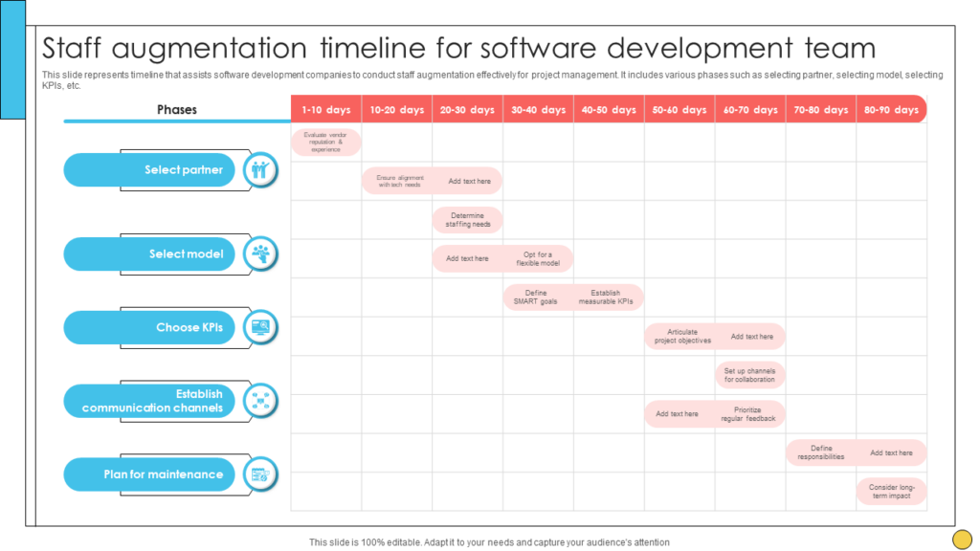Select Set up channels for collaboration bar
Screen dimensions: 980x551
[750, 375]
